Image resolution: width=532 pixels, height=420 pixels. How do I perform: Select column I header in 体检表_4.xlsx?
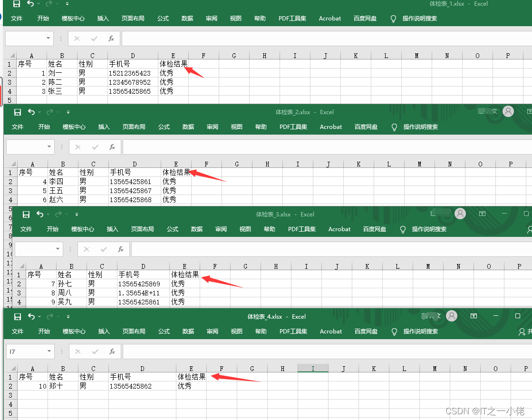tap(313, 368)
